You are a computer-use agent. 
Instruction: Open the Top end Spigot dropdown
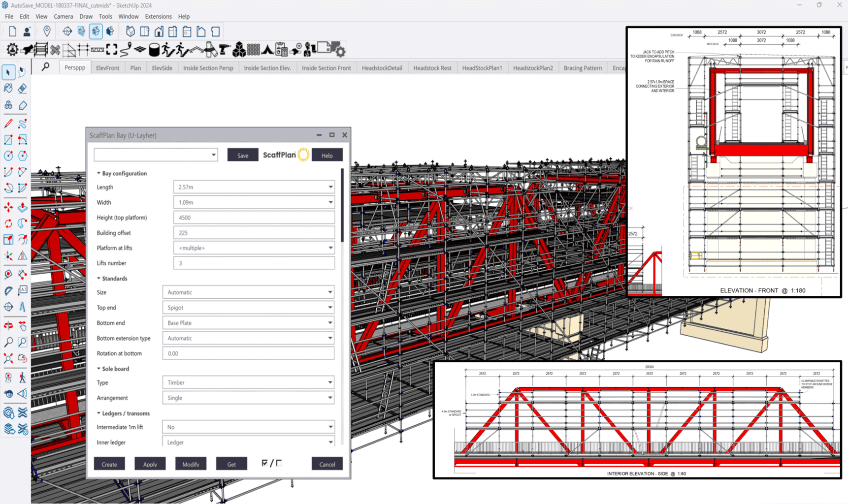(248, 308)
